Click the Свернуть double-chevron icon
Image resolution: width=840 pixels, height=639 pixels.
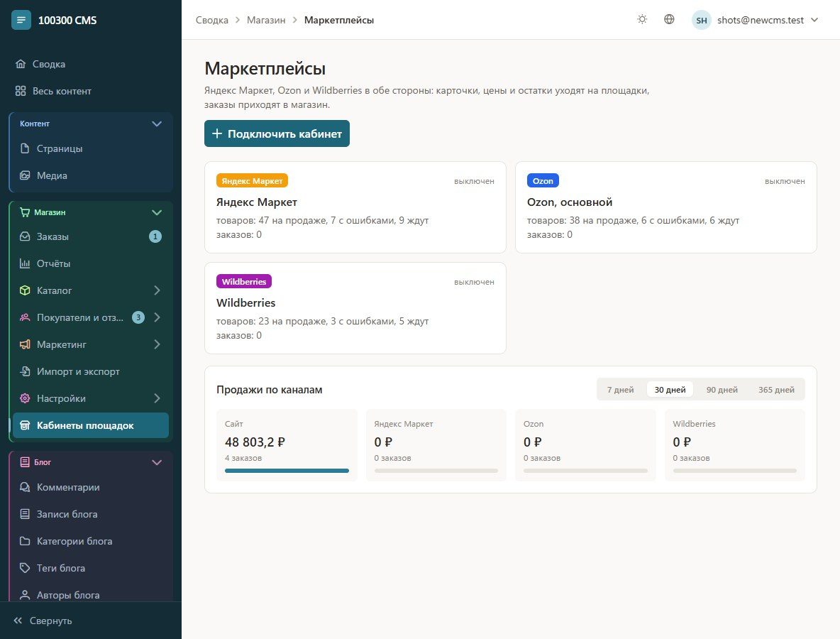tap(18, 621)
